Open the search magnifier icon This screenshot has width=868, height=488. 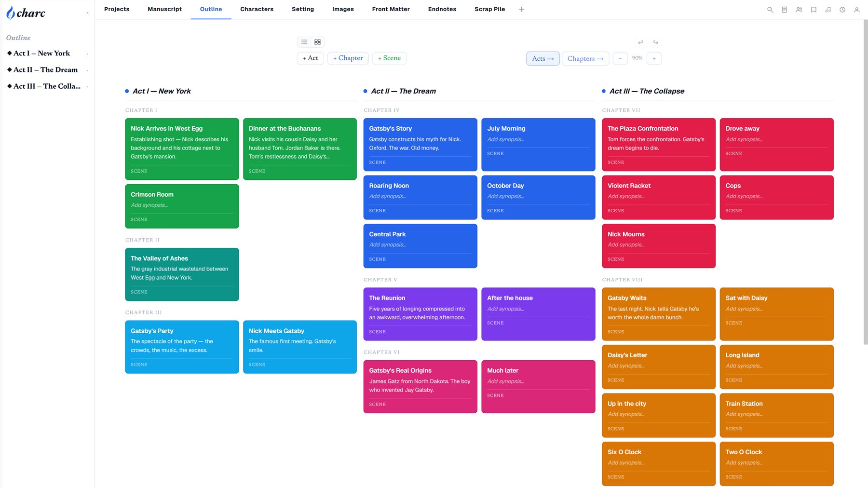770,10
